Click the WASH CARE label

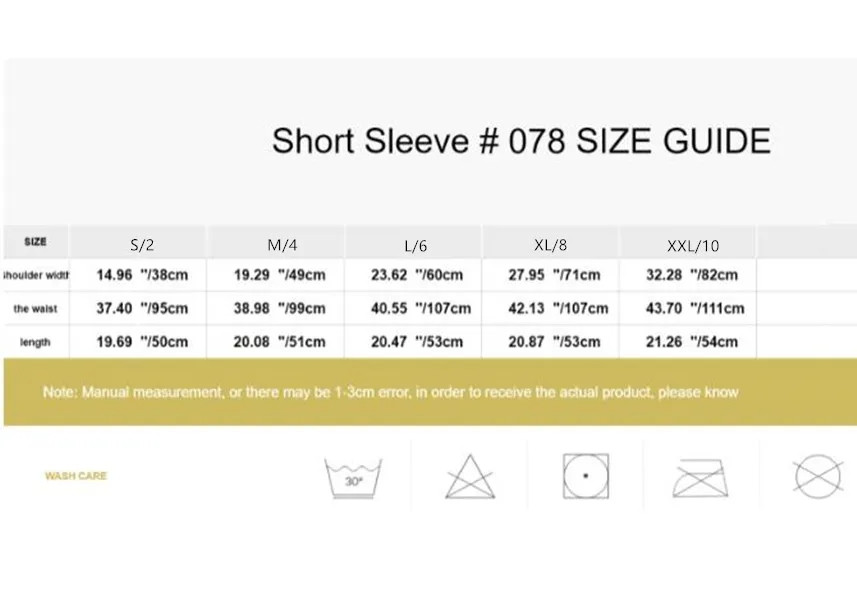tap(76, 476)
